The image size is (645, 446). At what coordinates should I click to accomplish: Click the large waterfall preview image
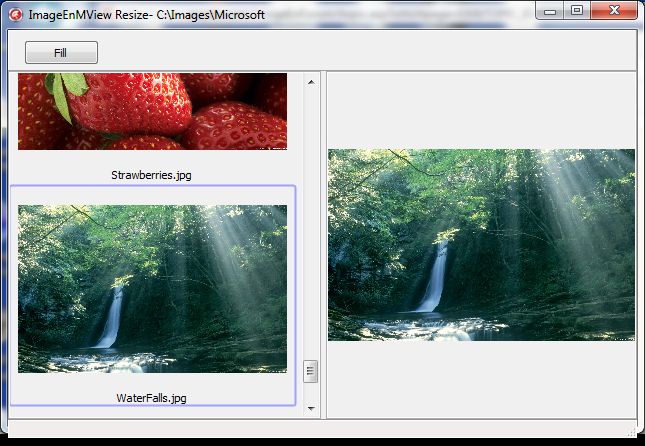(x=481, y=245)
